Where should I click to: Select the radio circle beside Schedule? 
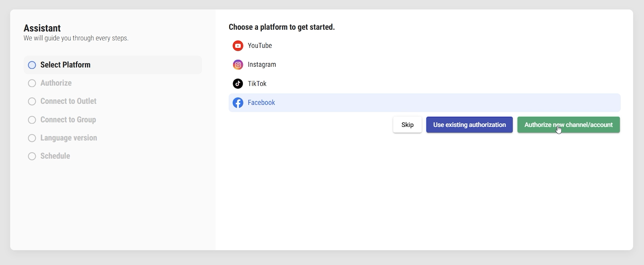(x=32, y=156)
